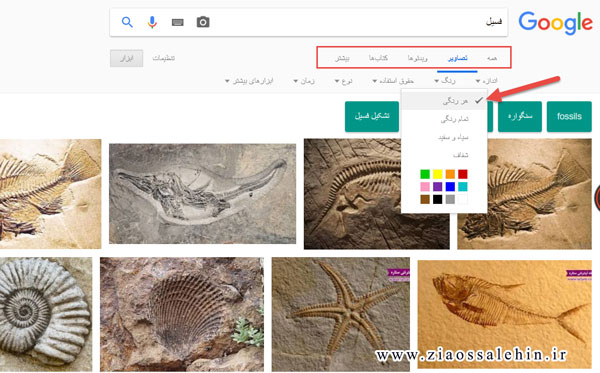Select the تصاویر (Images) tab
The height and width of the screenshot is (373, 600).
click(458, 58)
